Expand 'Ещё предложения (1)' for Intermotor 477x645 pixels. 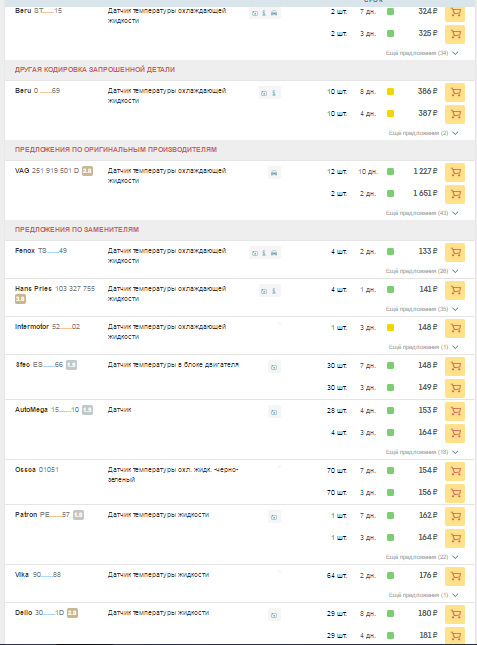(x=423, y=347)
